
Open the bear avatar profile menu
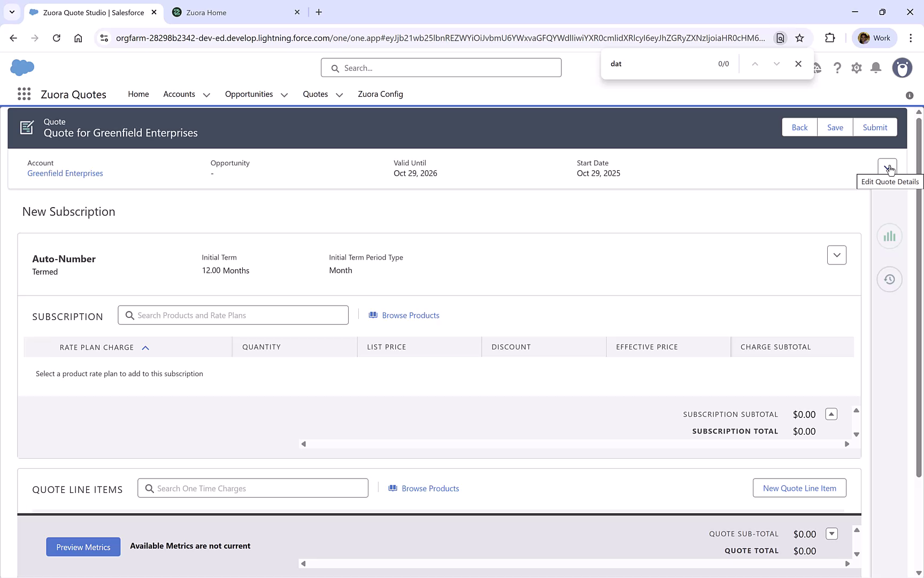[902, 68]
